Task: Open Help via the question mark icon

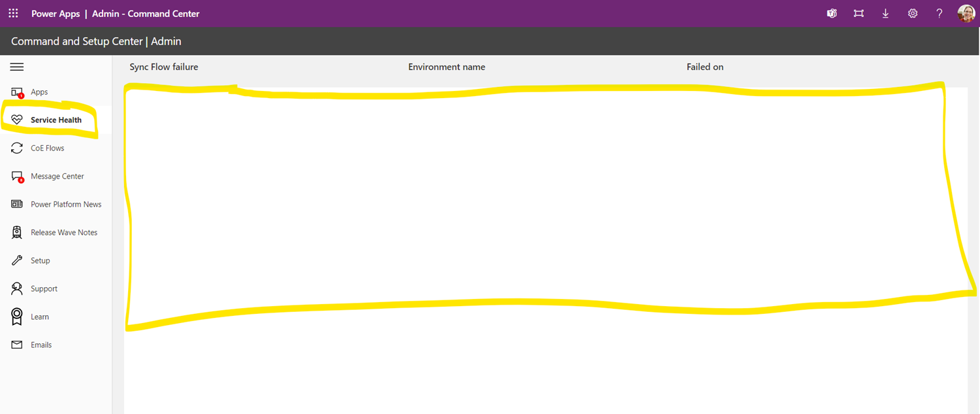Action: tap(939, 13)
